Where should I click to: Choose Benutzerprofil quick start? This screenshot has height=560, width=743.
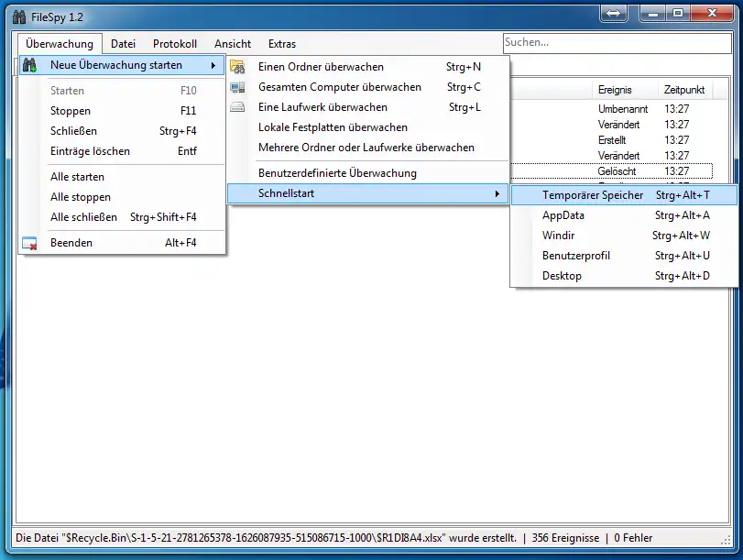click(x=624, y=256)
